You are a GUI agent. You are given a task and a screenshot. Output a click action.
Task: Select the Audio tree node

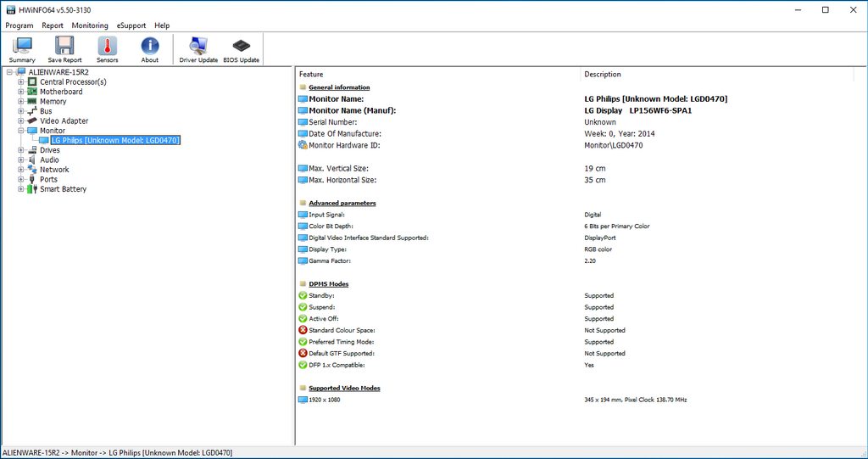coord(49,160)
